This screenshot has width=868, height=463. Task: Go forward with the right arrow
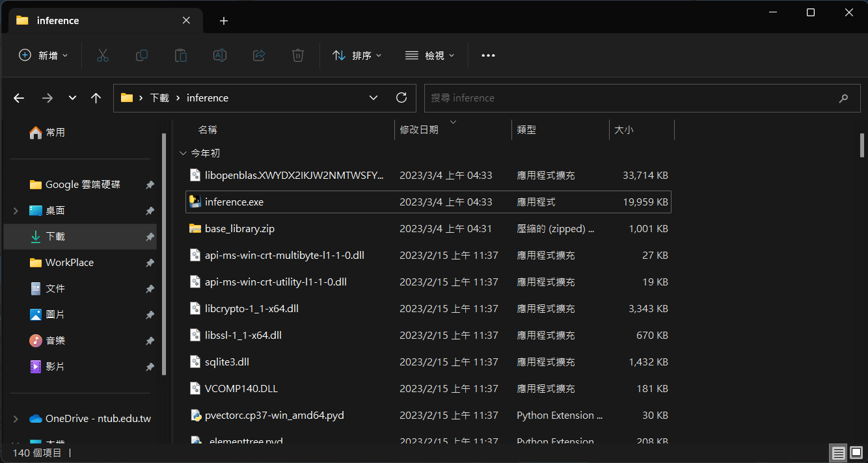[x=47, y=98]
